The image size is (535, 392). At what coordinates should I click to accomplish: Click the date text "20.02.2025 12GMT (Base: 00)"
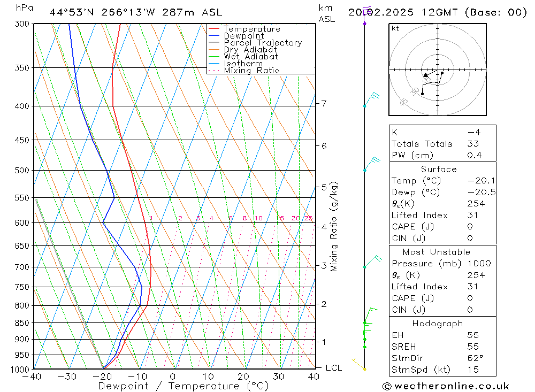pyautogui.click(x=438, y=12)
